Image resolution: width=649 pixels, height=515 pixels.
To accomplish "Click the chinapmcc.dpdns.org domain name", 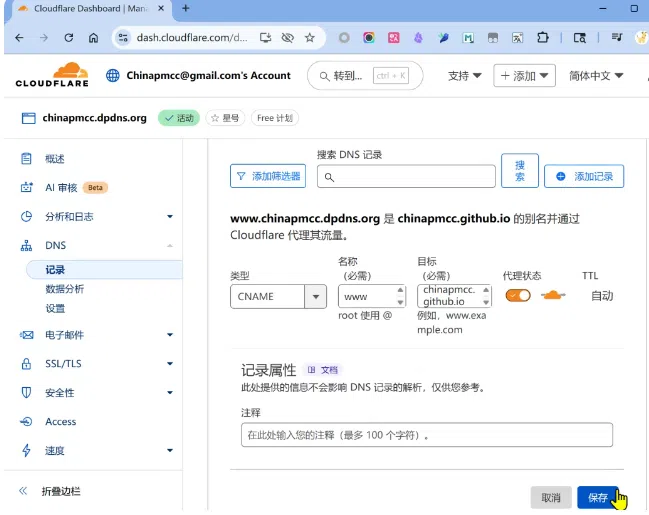I will [x=94, y=118].
